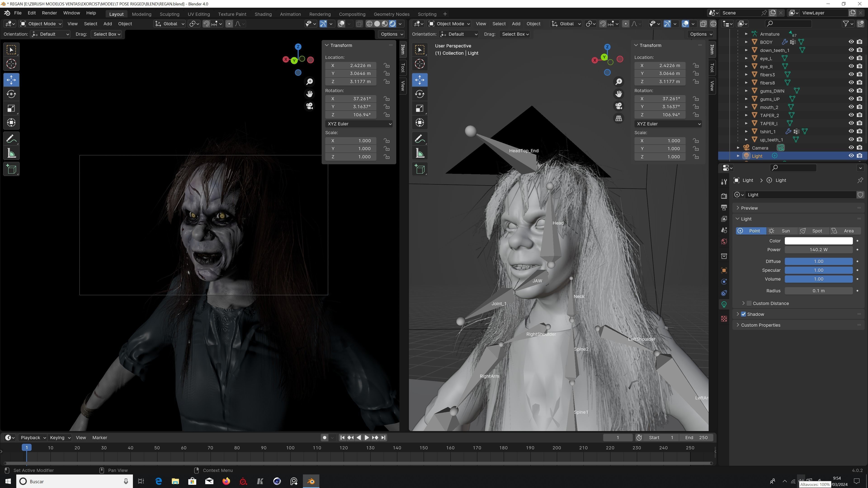Toggle perspective/orthographic grid icon in right viewport
The height and width of the screenshot is (488, 868).
pyautogui.click(x=619, y=118)
